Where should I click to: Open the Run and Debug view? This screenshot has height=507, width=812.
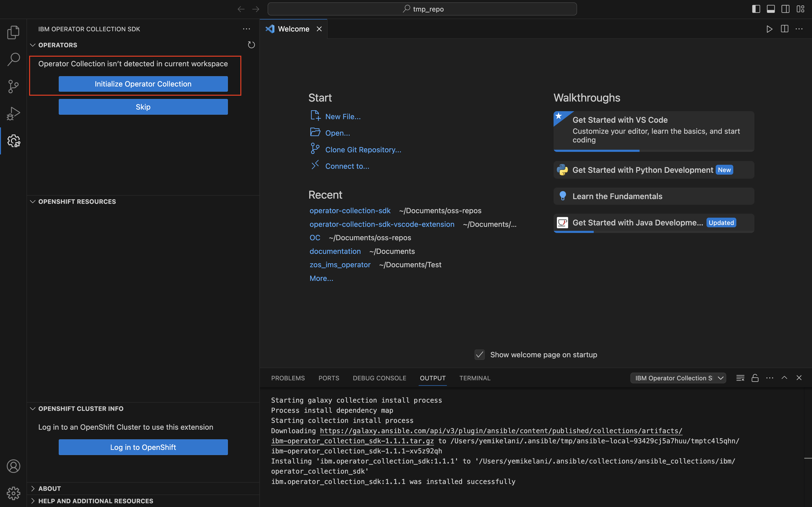pyautogui.click(x=13, y=113)
